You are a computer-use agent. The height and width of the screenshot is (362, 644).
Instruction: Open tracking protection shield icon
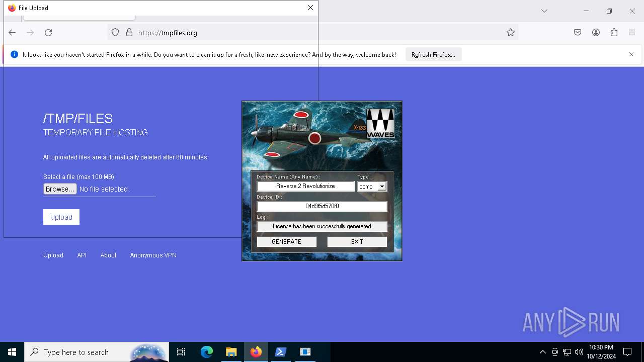115,33
